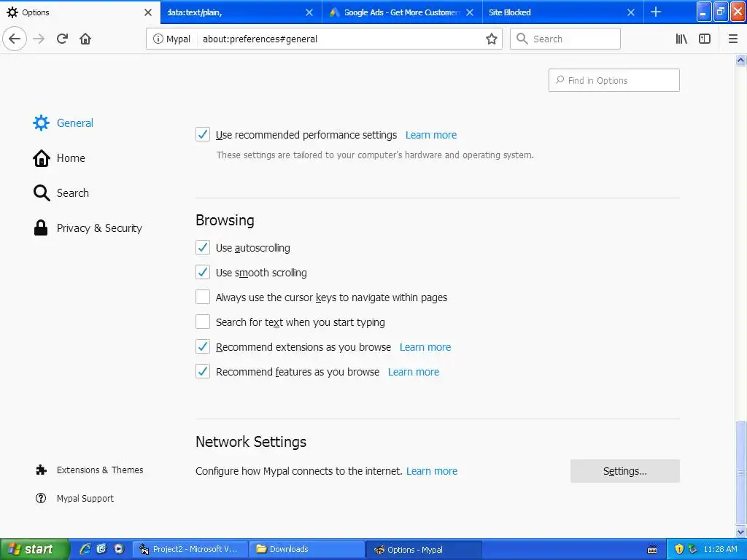This screenshot has width=747, height=560.
Task: Toggle Use autoscrolling checkbox
Action: (203, 247)
